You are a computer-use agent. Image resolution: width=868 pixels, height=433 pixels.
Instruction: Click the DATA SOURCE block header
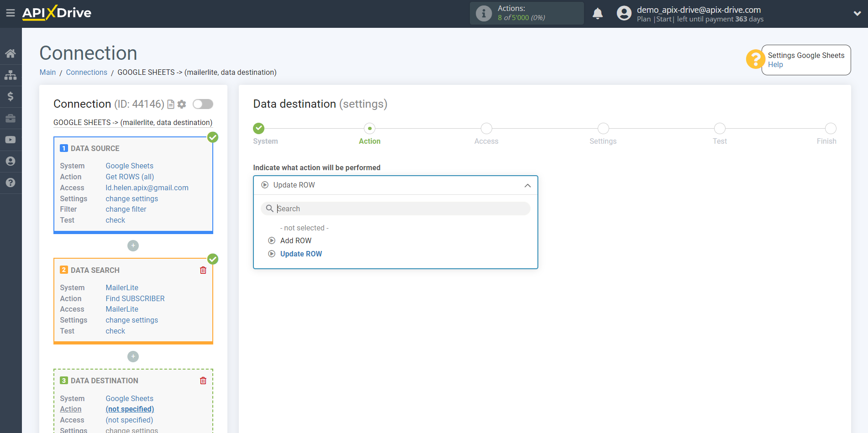[95, 148]
